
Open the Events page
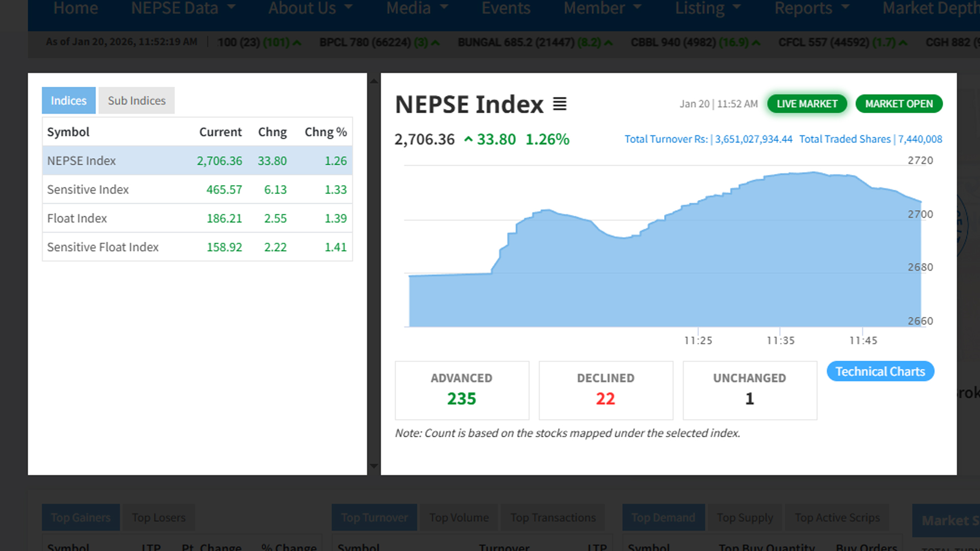pyautogui.click(x=506, y=9)
